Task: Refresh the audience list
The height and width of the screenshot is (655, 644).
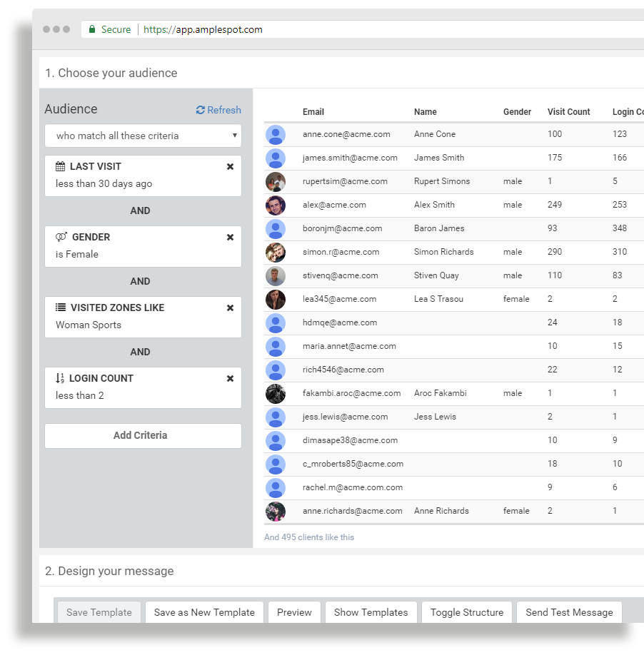Action: click(218, 110)
